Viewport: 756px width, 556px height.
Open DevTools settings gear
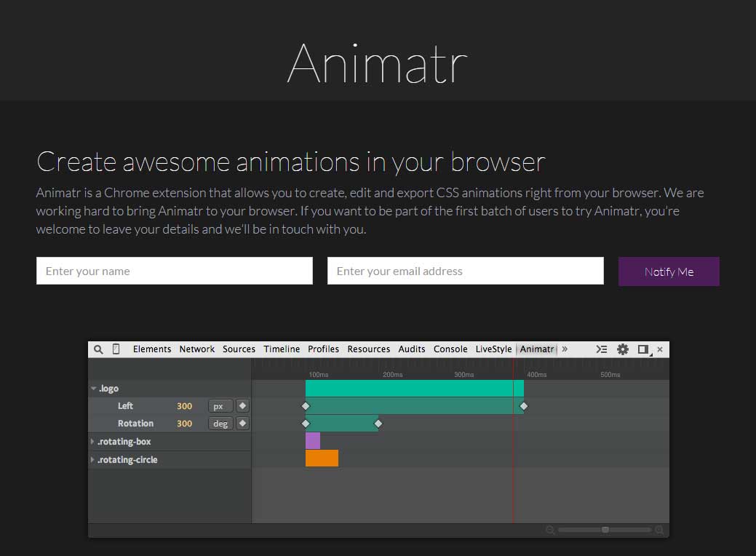pos(622,349)
